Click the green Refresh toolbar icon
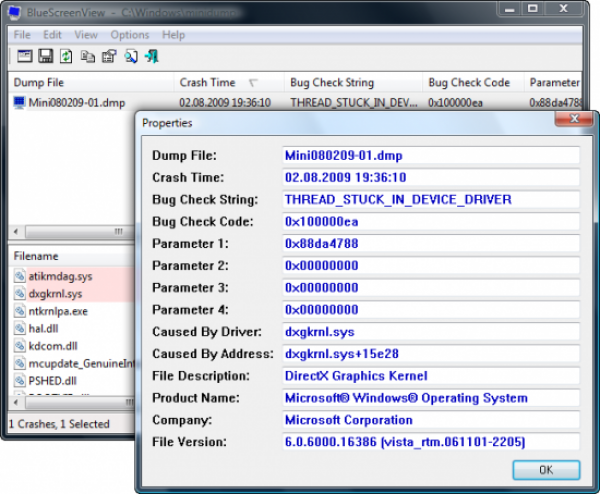Viewport: 600px width, 494px height. tap(66, 55)
